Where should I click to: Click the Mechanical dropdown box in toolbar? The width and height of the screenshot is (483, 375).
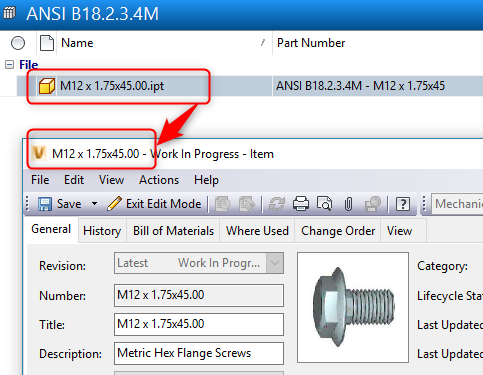[457, 204]
